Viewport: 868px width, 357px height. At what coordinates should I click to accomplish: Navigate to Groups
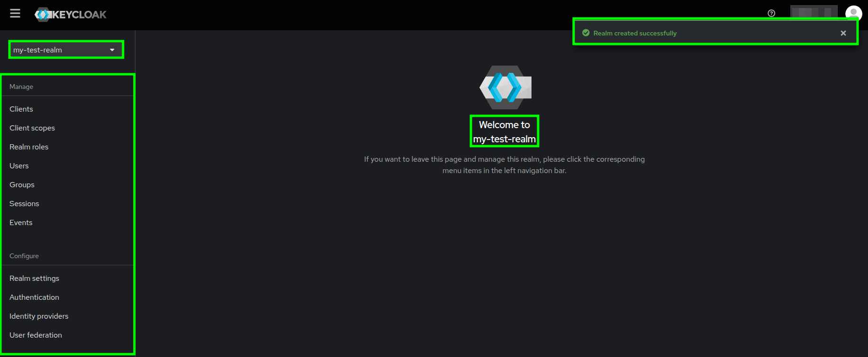pyautogui.click(x=22, y=184)
